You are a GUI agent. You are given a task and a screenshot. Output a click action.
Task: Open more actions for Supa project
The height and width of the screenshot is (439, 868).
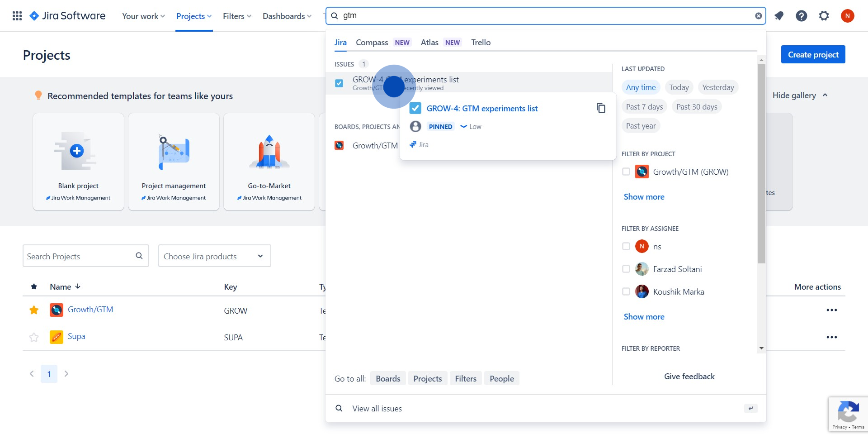point(831,337)
